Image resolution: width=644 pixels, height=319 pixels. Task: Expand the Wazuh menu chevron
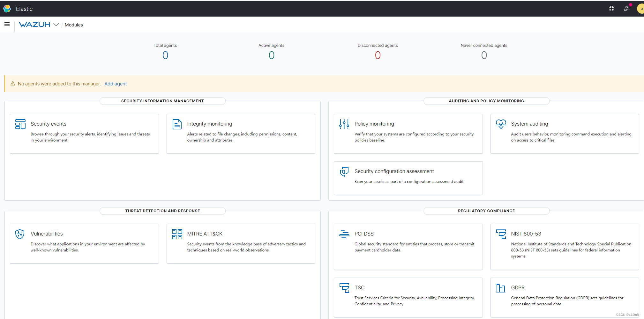(56, 25)
